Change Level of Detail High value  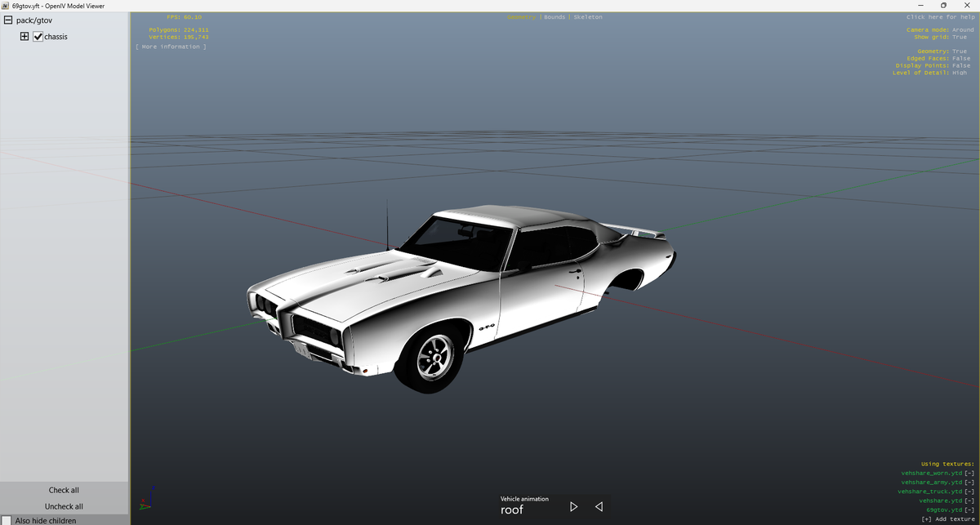point(960,73)
